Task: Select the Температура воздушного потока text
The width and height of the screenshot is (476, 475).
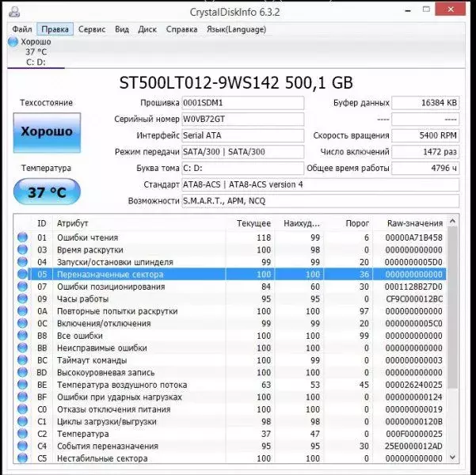Action: click(x=122, y=385)
